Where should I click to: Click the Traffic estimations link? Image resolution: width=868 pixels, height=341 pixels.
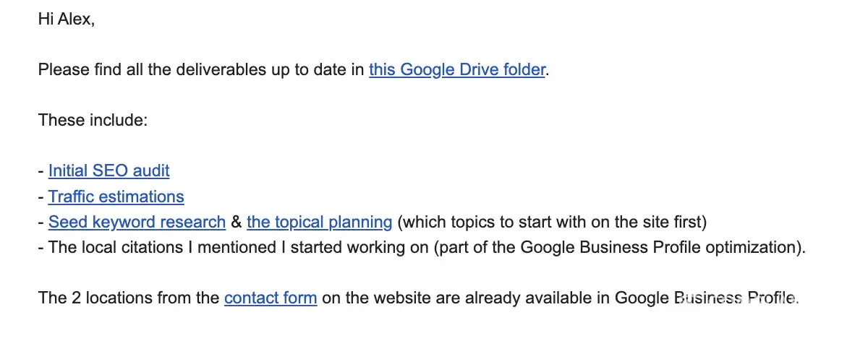[x=116, y=197]
